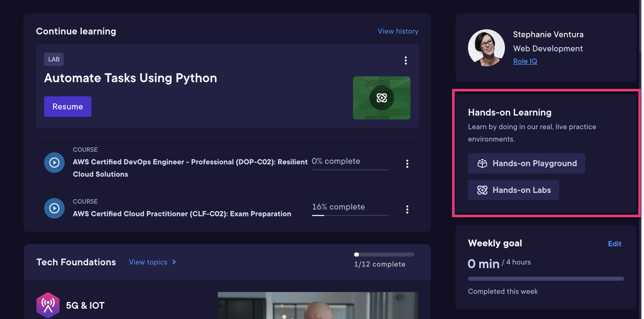
Task: Switch to the Tech Foundations section
Action: tap(76, 262)
